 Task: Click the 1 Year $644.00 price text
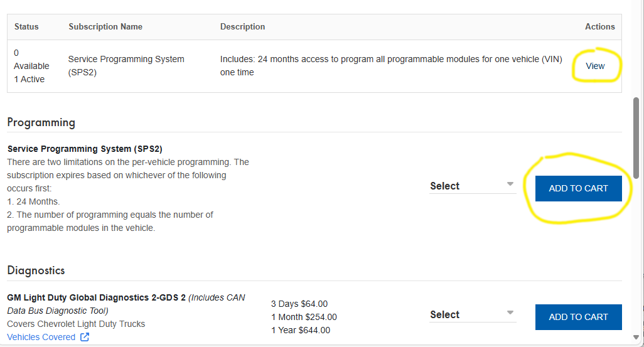pyautogui.click(x=300, y=330)
